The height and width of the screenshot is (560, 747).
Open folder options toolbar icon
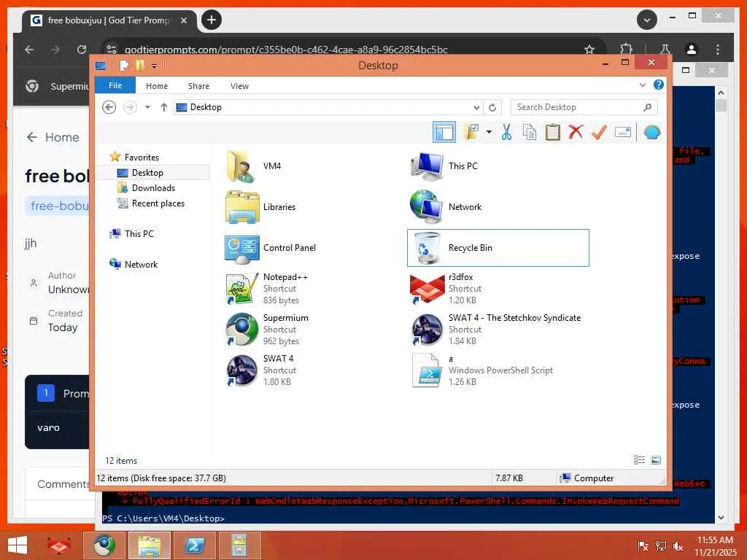coord(472,132)
